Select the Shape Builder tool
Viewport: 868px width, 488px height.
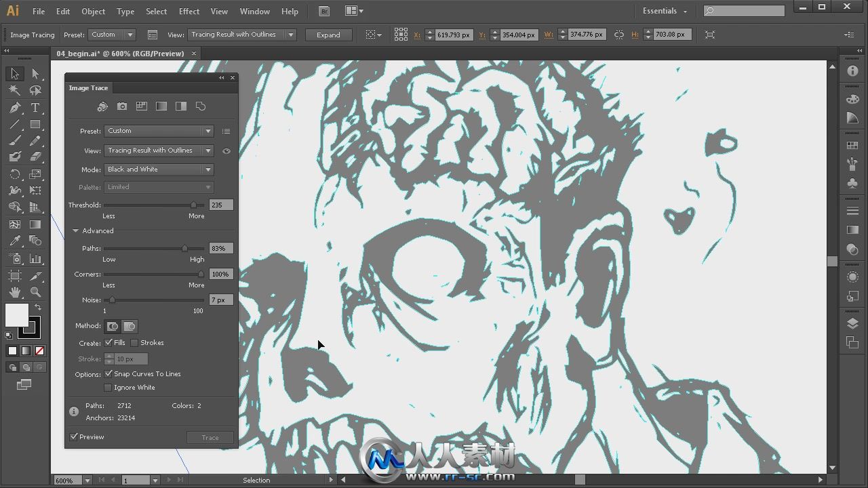[14, 207]
